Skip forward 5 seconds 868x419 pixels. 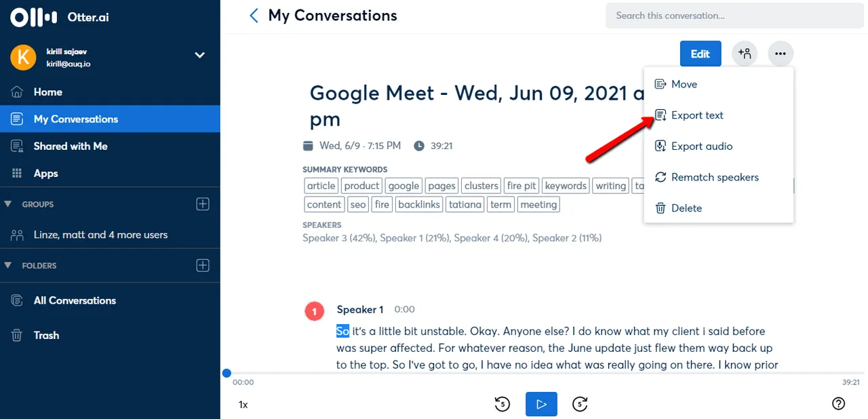pyautogui.click(x=580, y=404)
